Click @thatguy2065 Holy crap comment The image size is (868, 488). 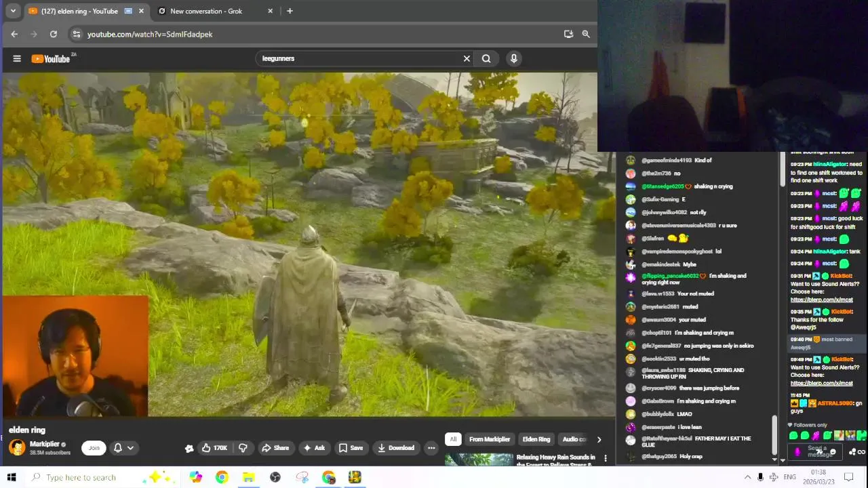[x=671, y=456]
